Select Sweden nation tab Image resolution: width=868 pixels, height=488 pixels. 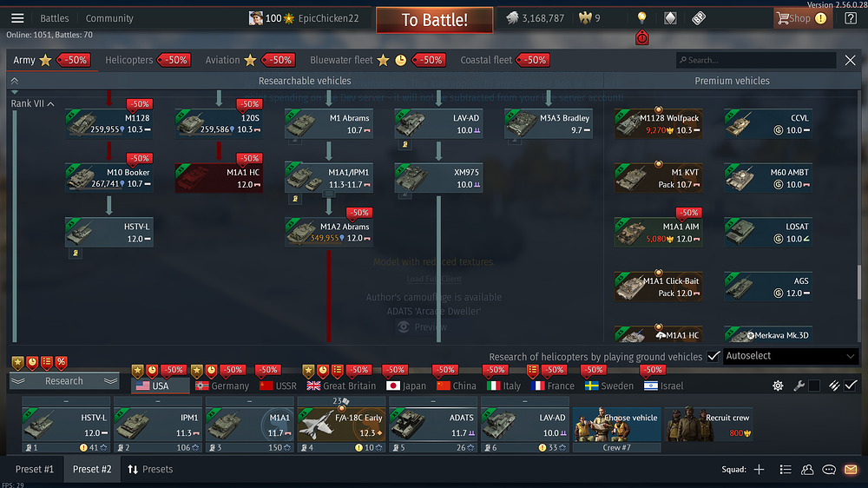tap(609, 386)
